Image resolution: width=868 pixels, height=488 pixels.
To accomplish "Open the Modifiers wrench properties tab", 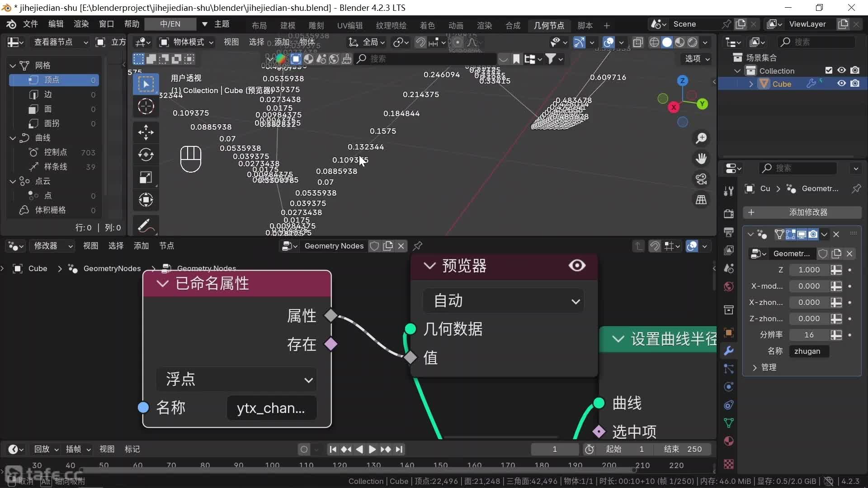I will coord(728,351).
